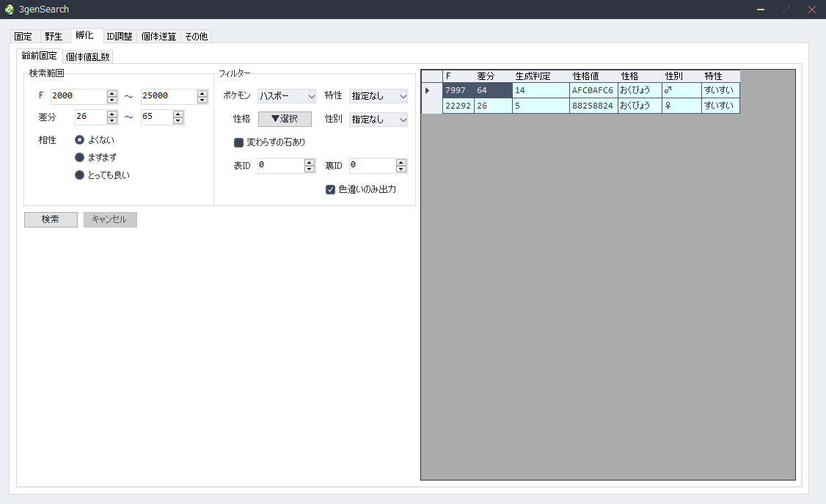Screen dimensions: 826x504
Task: Click the 性格 ▼選択 selection button
Action: click(x=284, y=119)
